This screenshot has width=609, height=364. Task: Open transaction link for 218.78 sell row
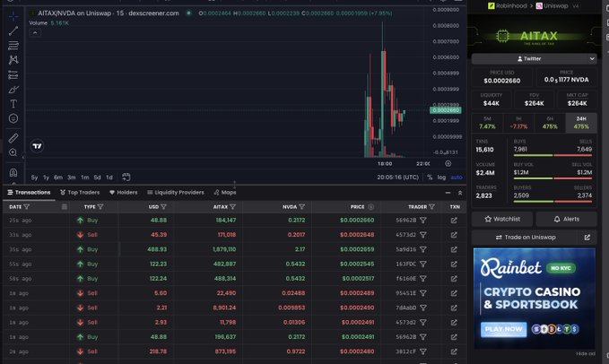[x=454, y=351]
